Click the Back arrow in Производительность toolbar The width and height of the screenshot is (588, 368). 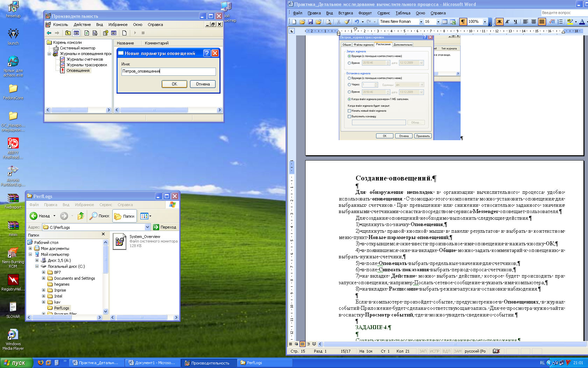click(x=49, y=33)
